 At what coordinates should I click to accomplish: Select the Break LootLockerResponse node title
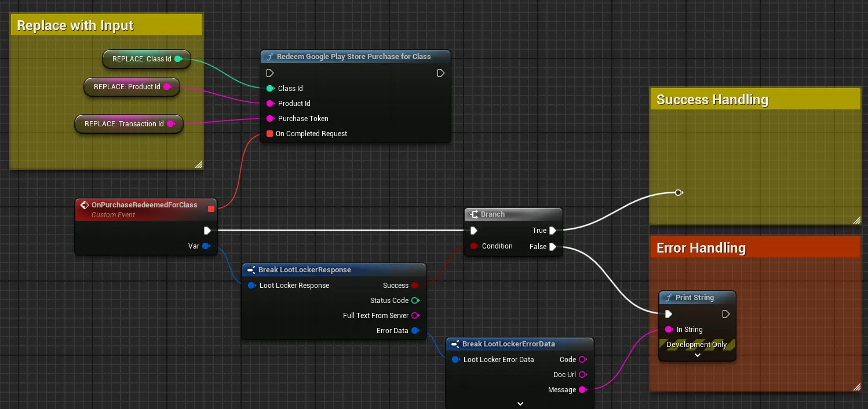[x=305, y=270]
